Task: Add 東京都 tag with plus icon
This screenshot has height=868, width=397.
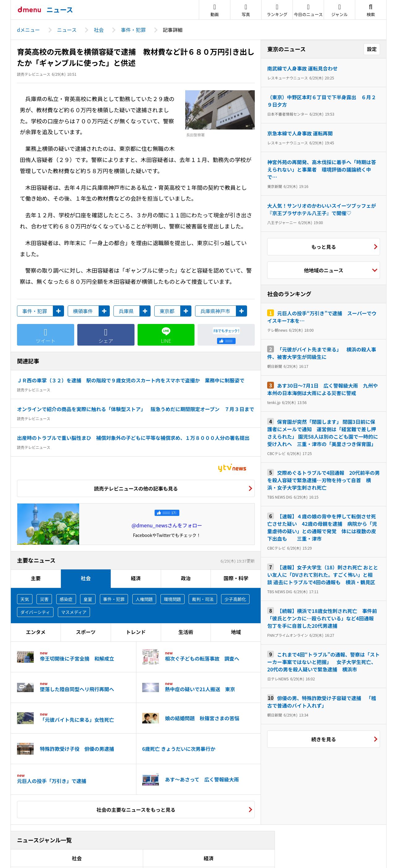Action: pyautogui.click(x=186, y=311)
